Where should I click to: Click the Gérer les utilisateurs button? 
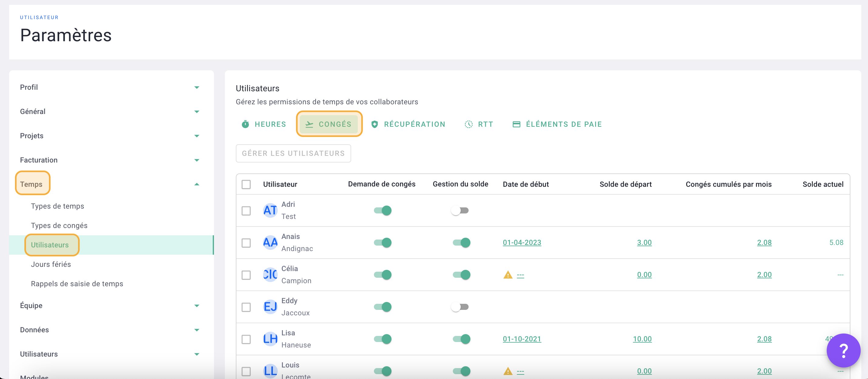[x=293, y=153]
